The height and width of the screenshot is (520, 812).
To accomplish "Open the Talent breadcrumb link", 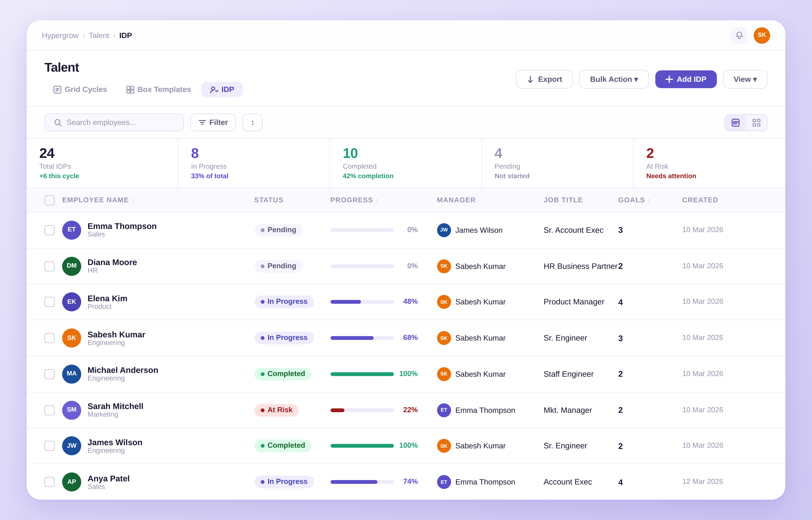I will (99, 36).
